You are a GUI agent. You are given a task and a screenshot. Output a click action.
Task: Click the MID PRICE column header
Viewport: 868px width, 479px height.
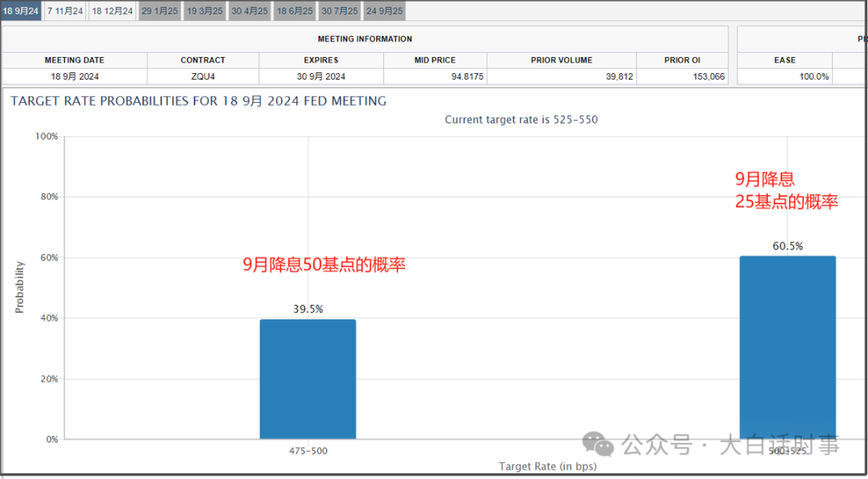pyautogui.click(x=435, y=60)
